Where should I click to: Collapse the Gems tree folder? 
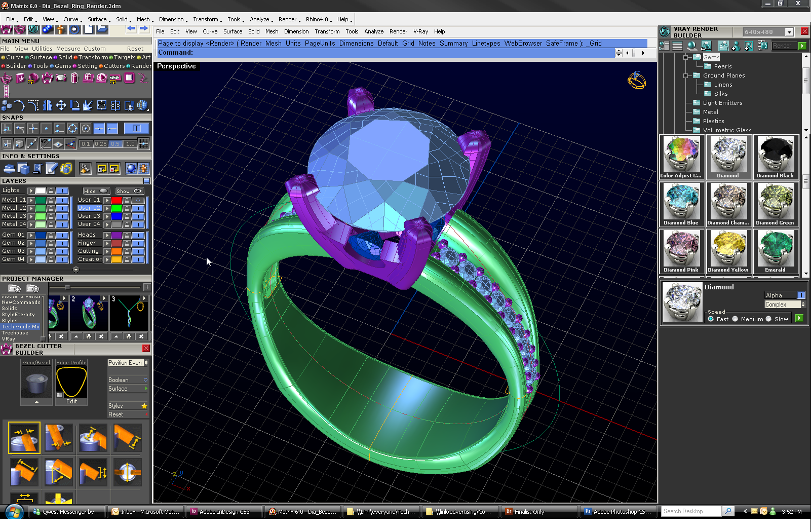686,57
